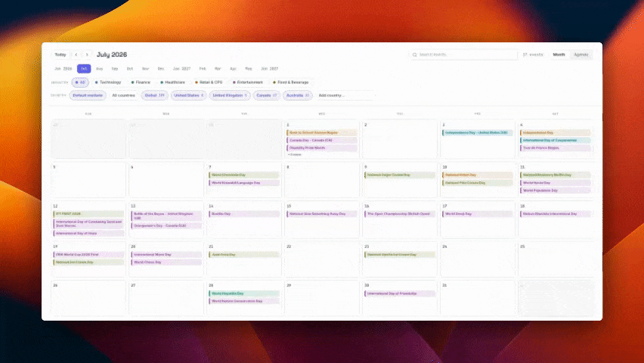Go to previous month with left chevron
Viewport: 644px width, 363px height.
76,54
